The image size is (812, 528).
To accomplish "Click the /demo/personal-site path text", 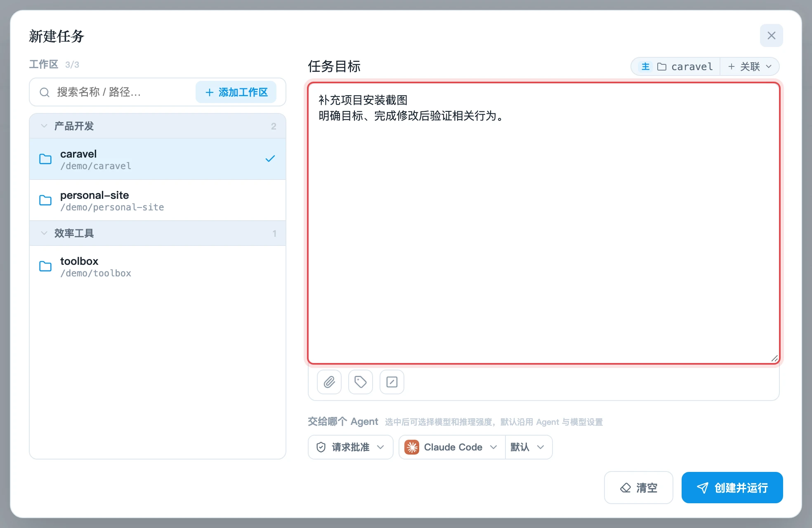I will pos(112,207).
